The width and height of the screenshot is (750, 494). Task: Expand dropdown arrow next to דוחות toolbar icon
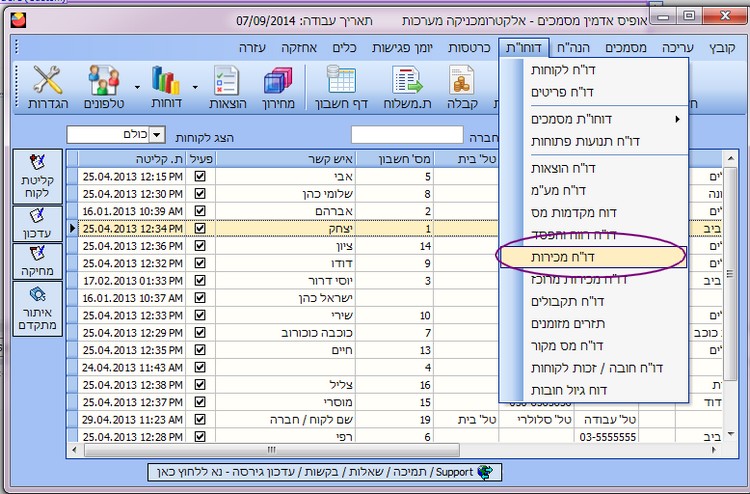(x=195, y=88)
